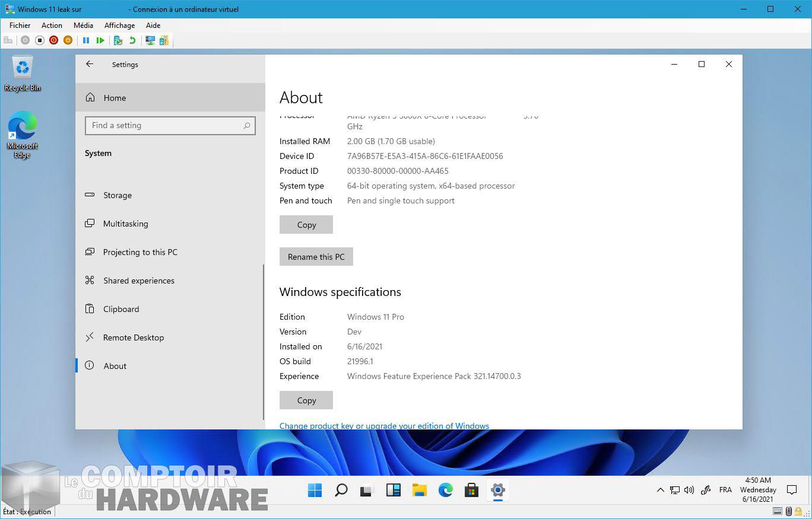
Task: Select Remote Desktop in the Settings sidebar
Action: (x=133, y=337)
